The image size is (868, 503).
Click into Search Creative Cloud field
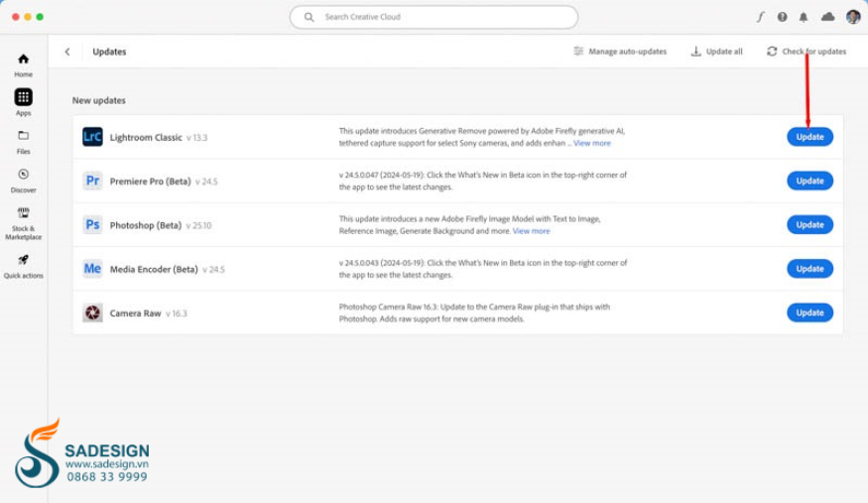coord(434,17)
